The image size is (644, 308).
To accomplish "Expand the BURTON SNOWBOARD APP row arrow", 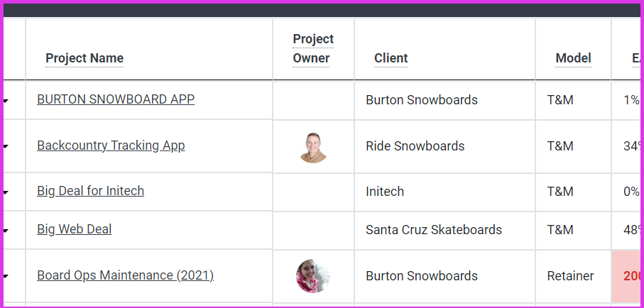I will 6,101.
